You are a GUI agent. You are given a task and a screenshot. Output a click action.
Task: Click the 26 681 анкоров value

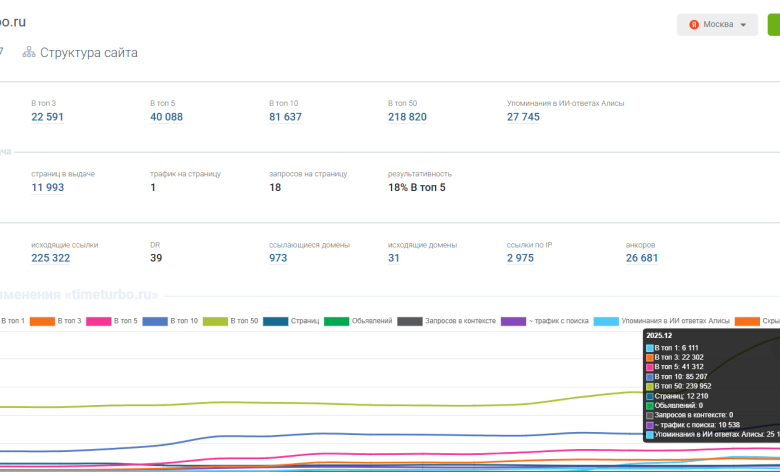(642, 258)
